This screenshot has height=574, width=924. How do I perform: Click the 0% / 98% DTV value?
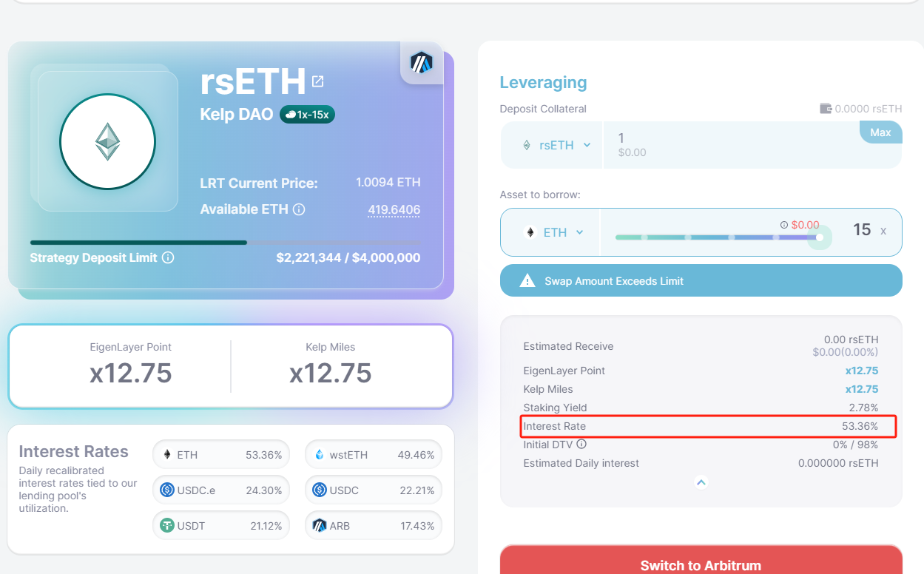(856, 445)
